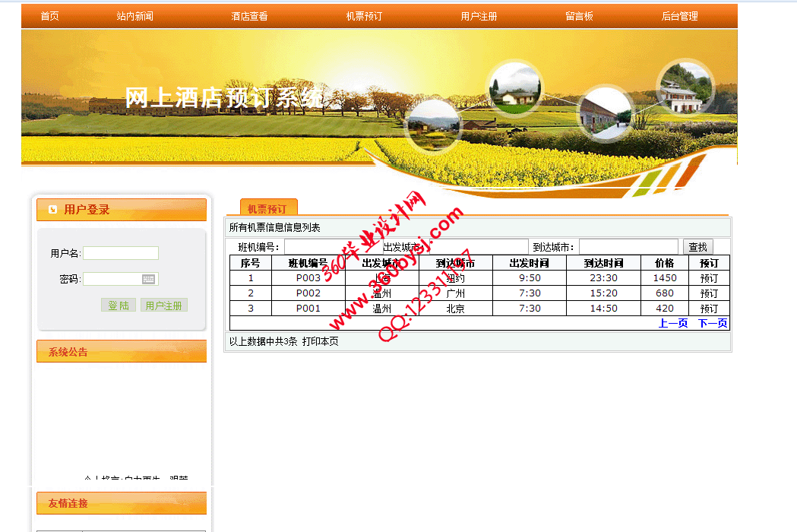797x532 pixels.
Task: Click the 出发时间 column header
Action: coord(529,263)
